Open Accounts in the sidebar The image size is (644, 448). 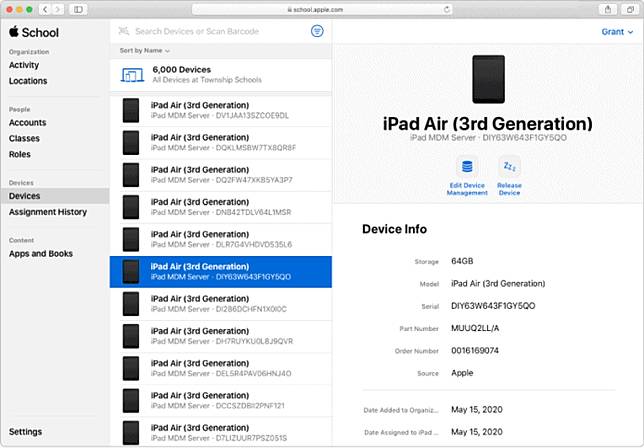click(x=28, y=122)
